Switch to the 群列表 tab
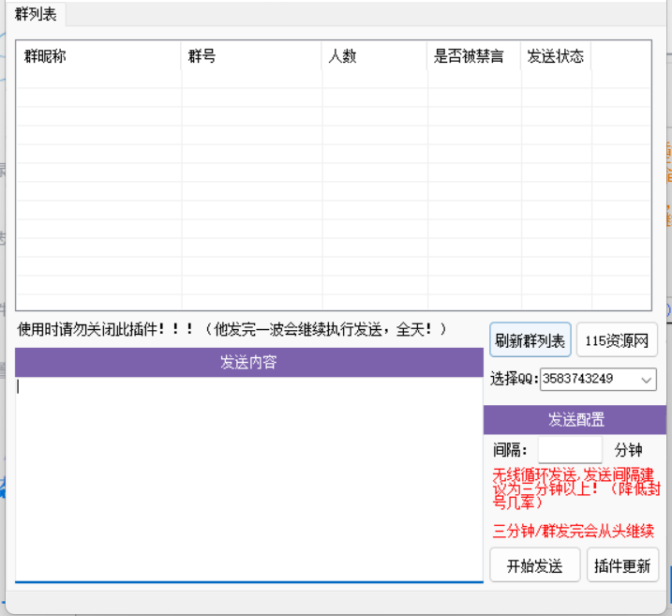 click(x=36, y=14)
